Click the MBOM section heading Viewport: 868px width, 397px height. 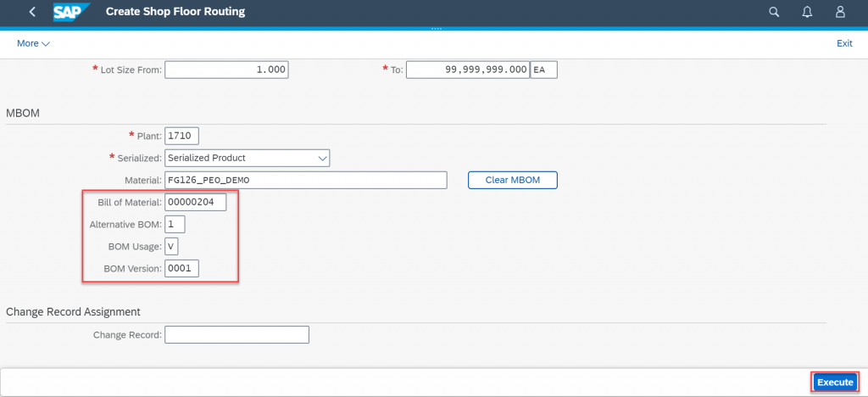22,113
